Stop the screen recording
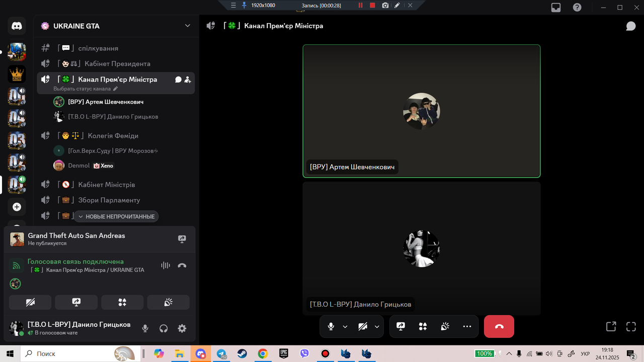644x362 pixels. coord(372,5)
